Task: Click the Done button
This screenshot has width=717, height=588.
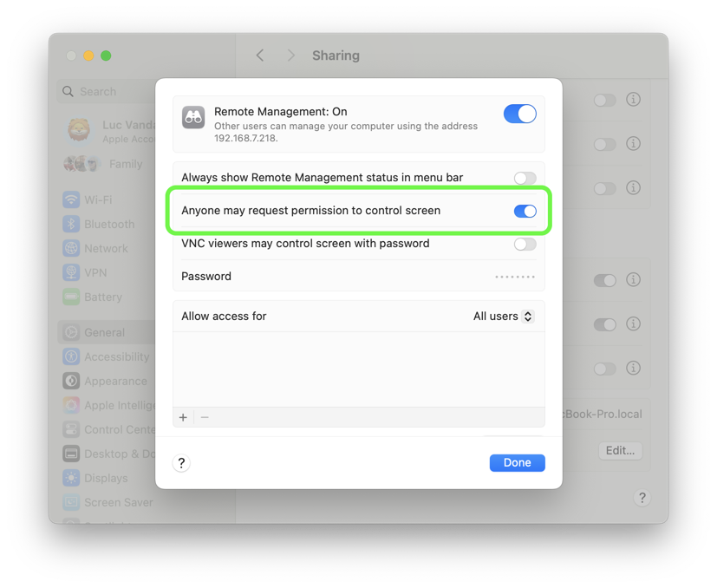Action: [x=518, y=462]
